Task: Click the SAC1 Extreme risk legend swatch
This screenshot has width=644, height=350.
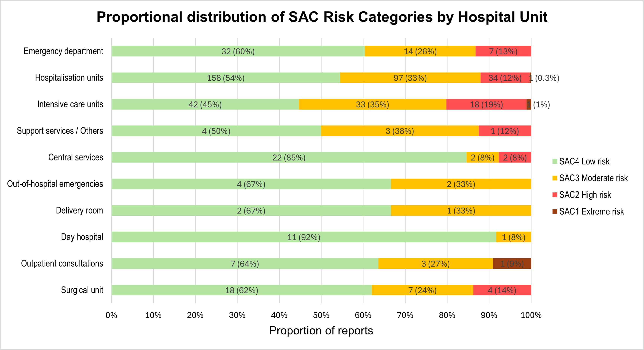Action: click(555, 211)
